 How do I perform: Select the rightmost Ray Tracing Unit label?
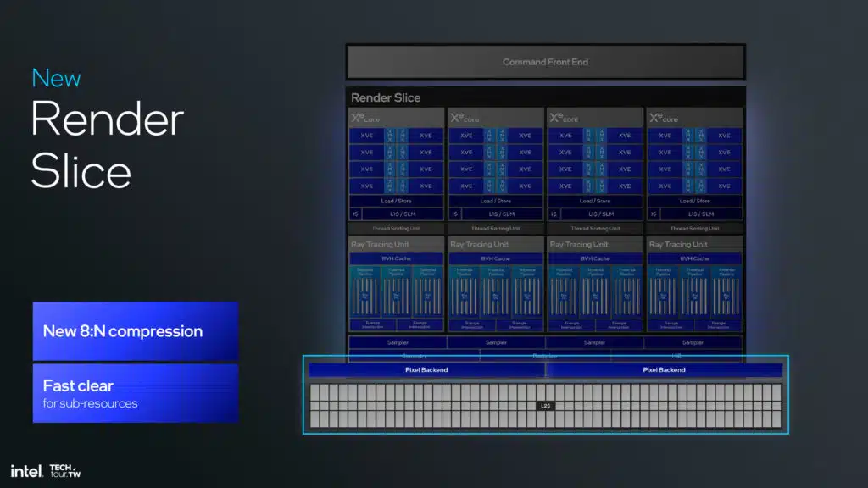tap(678, 244)
